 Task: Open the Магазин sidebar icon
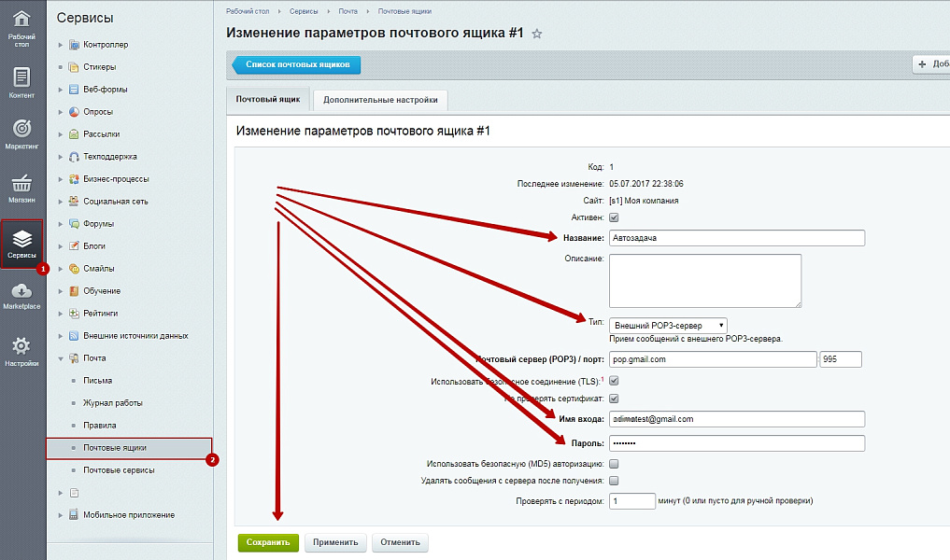click(21, 185)
